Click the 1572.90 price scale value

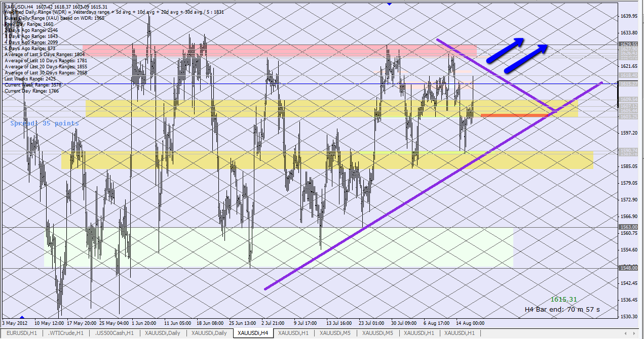pyautogui.click(x=628, y=199)
